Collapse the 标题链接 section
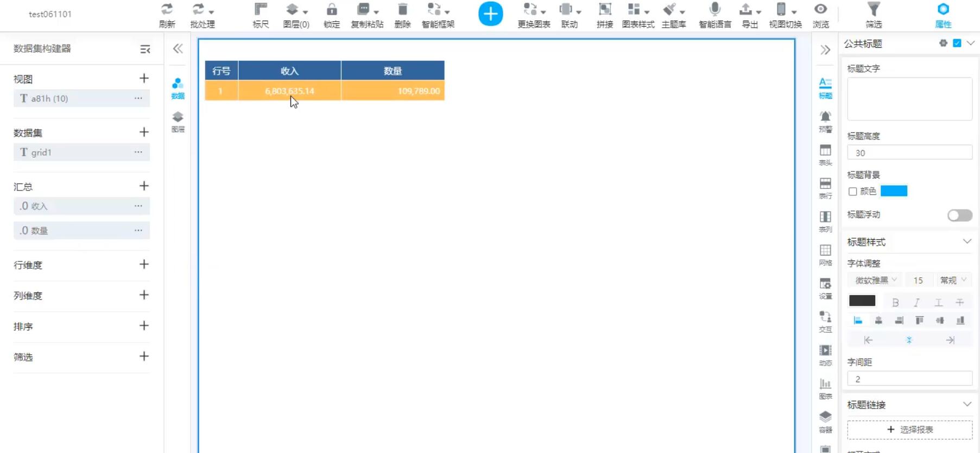Screen dimensions: 980x453 [967, 404]
